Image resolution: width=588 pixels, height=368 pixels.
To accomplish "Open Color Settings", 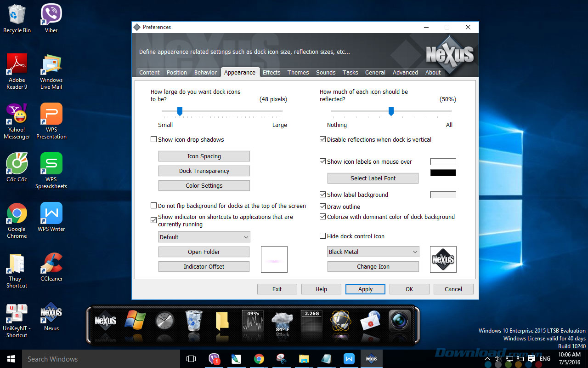I will point(204,185).
